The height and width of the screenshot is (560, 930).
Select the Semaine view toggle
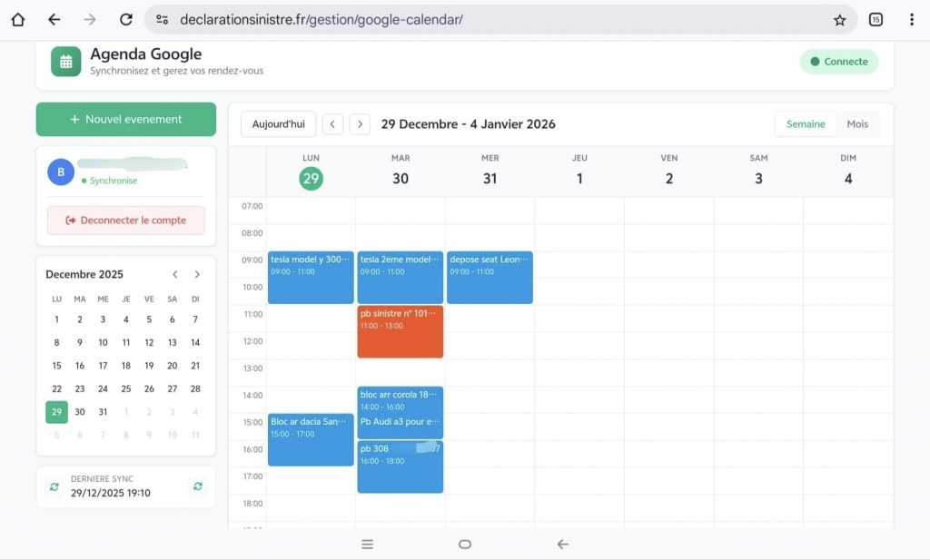(x=806, y=124)
